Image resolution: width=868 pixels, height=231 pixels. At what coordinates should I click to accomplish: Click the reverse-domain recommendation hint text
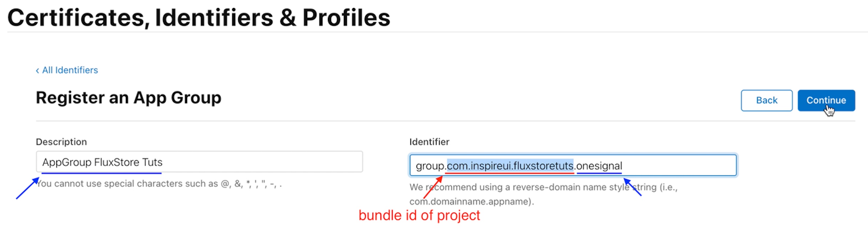[543, 194]
